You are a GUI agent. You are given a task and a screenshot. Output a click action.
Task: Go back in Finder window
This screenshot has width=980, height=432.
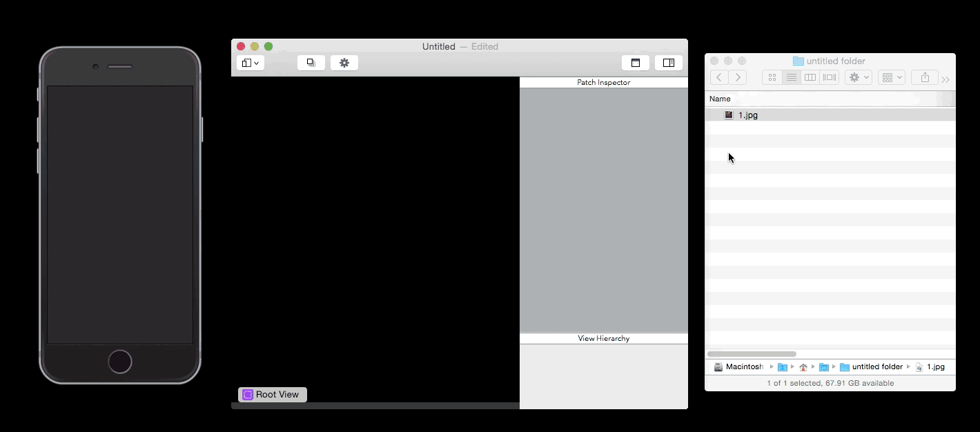click(x=719, y=77)
